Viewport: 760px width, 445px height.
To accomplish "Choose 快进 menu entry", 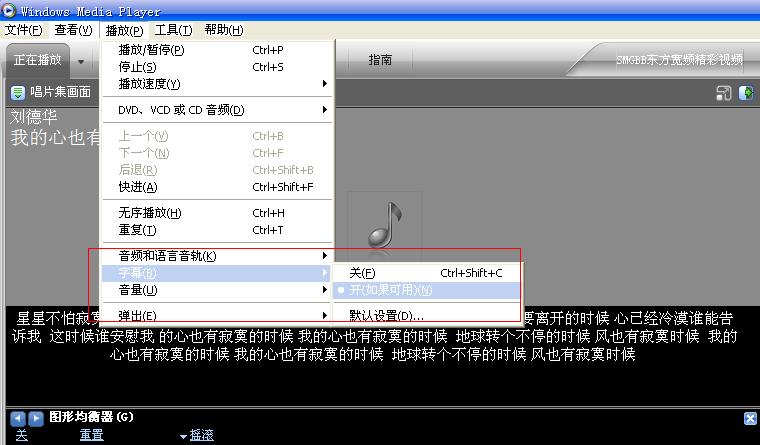I will click(217, 187).
